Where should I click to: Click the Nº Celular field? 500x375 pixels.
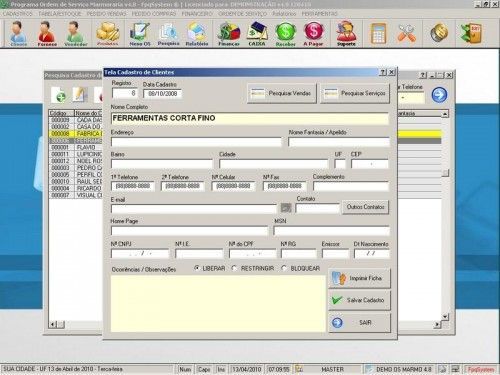233,186
